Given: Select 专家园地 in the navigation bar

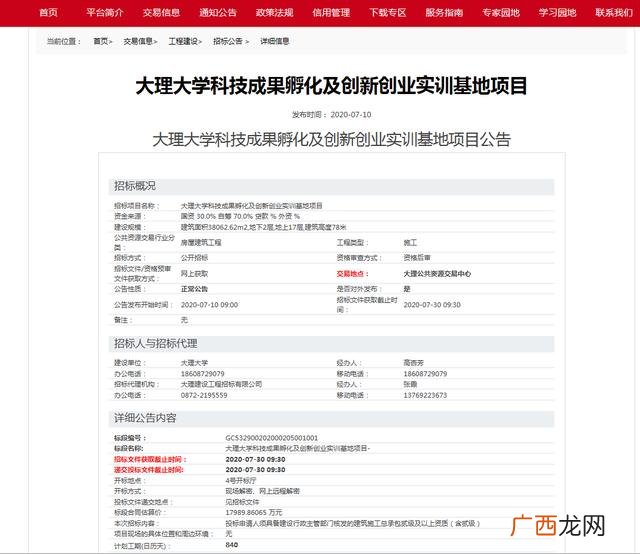Looking at the screenshot, I should pyautogui.click(x=501, y=13).
